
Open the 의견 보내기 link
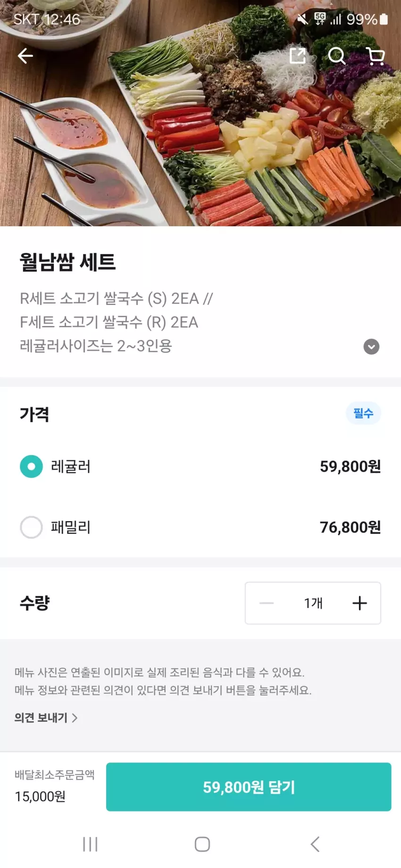46,718
